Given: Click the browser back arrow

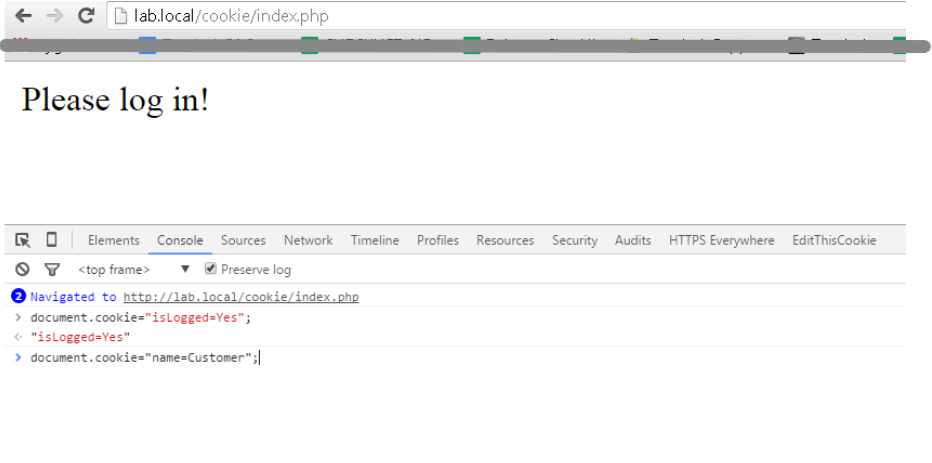Looking at the screenshot, I should tap(23, 16).
